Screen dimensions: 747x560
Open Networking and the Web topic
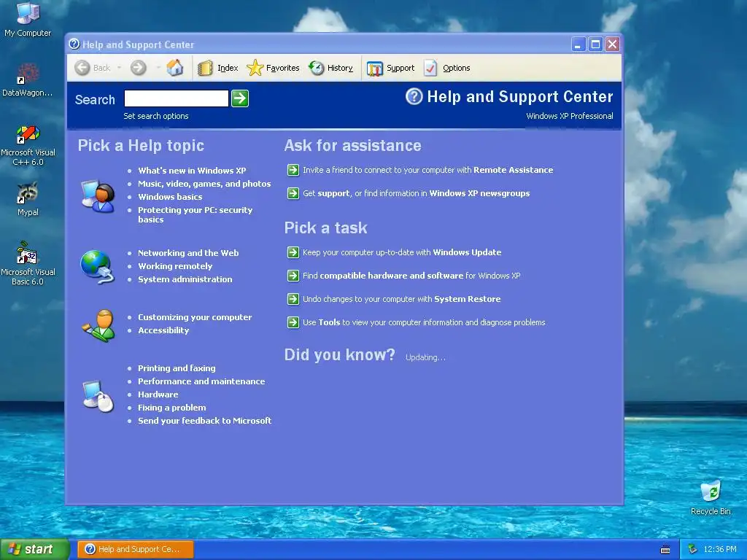coord(188,253)
